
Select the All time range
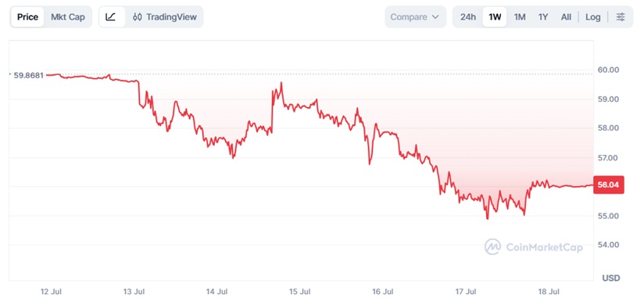(566, 17)
